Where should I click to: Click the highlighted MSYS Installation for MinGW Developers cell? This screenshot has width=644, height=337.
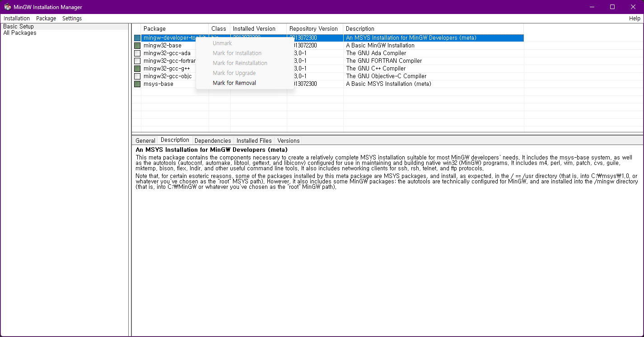click(x=411, y=38)
